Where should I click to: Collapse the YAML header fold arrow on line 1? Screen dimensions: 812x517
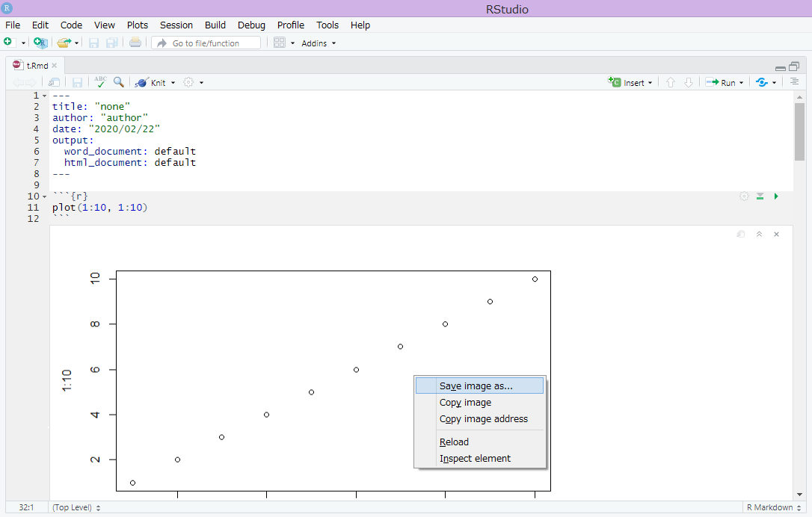click(45, 96)
